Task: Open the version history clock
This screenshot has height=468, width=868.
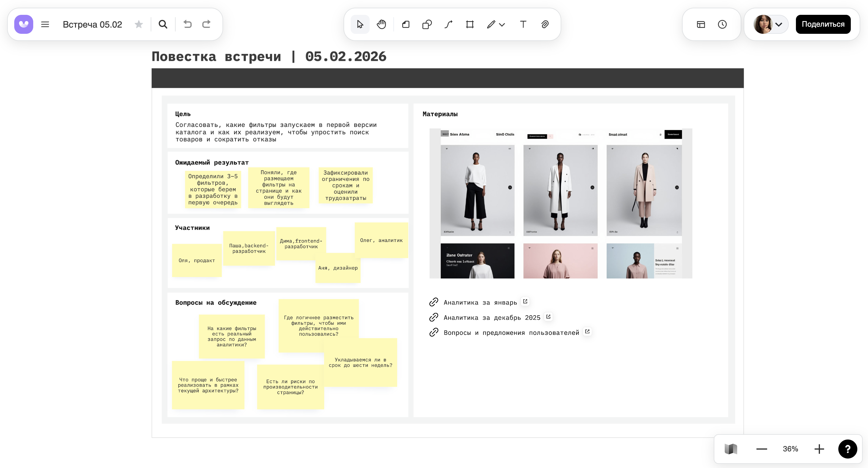Action: pyautogui.click(x=722, y=24)
